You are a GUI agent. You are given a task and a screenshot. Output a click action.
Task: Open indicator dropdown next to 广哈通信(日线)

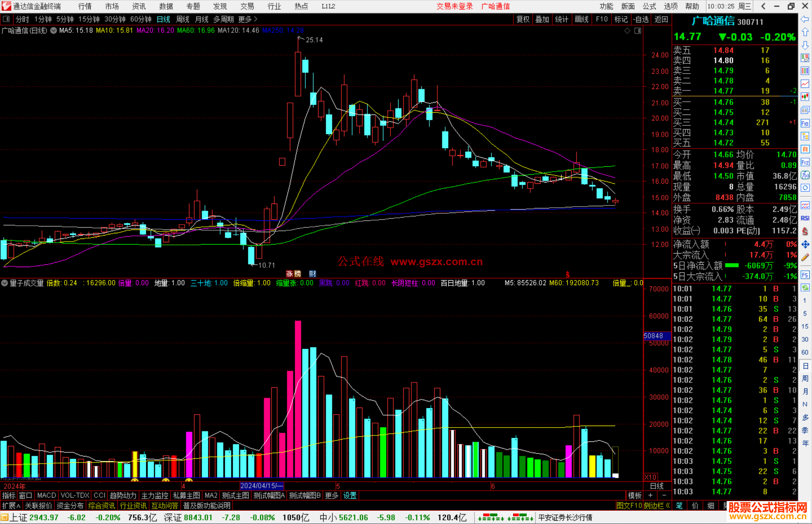54,31
